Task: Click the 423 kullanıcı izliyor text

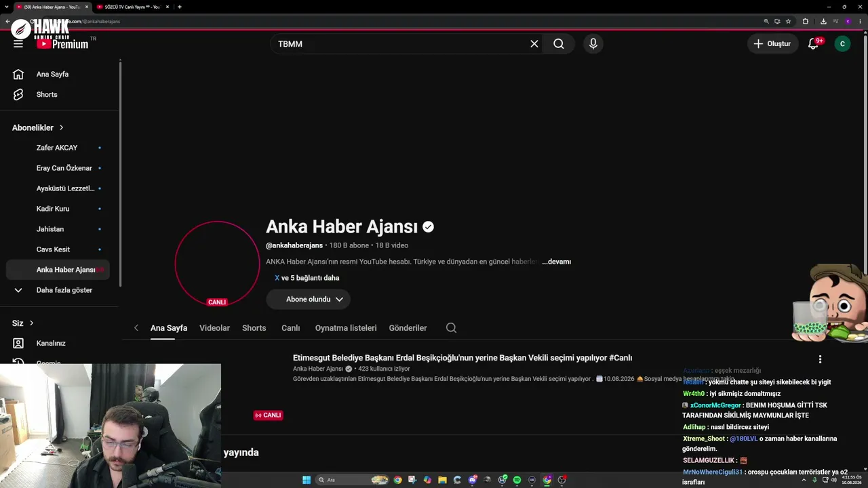Action: coord(384,369)
